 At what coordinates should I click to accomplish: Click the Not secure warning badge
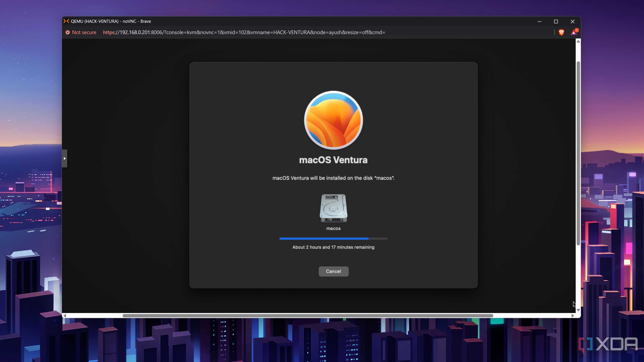pos(81,32)
